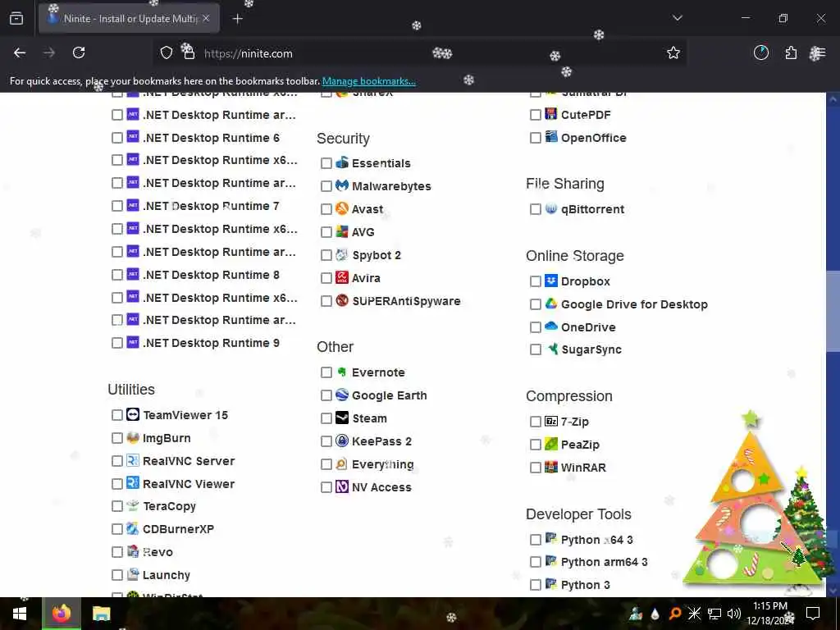Click the .NET Desktop Runtime 7 label
840x630 pixels.
(211, 206)
